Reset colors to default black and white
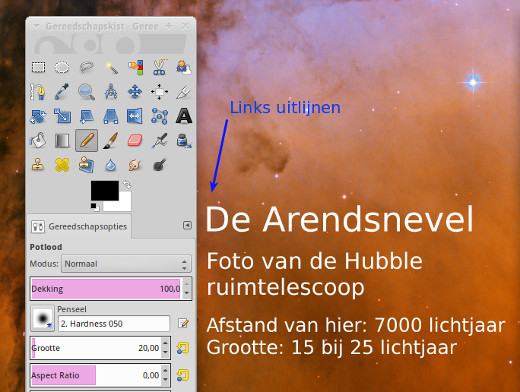 point(95,207)
